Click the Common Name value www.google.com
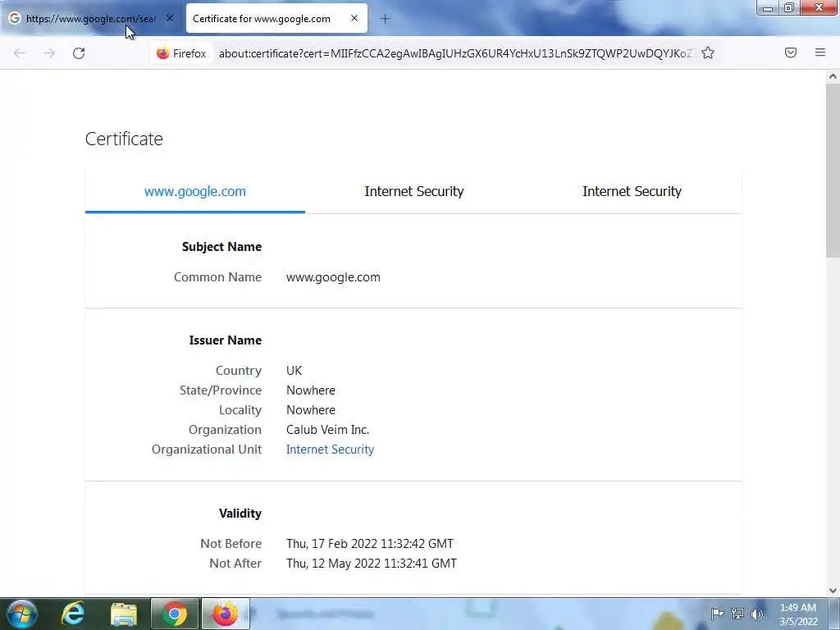Screen dimensions: 840x630 coord(333,277)
